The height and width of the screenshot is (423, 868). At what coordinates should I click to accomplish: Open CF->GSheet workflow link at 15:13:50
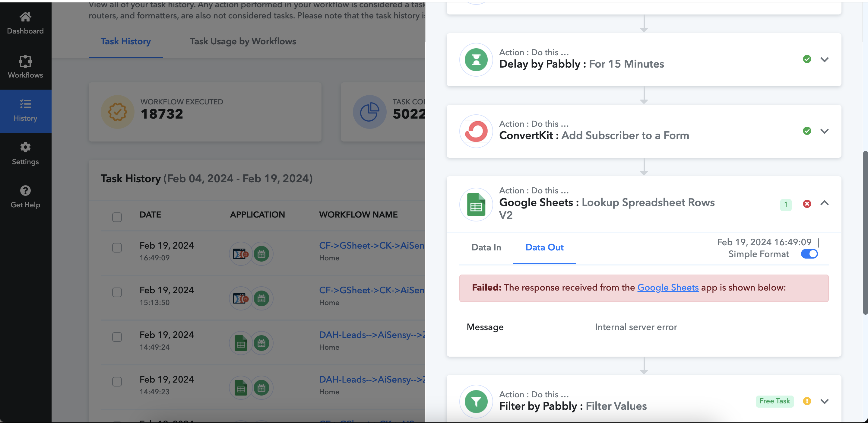[x=371, y=290]
